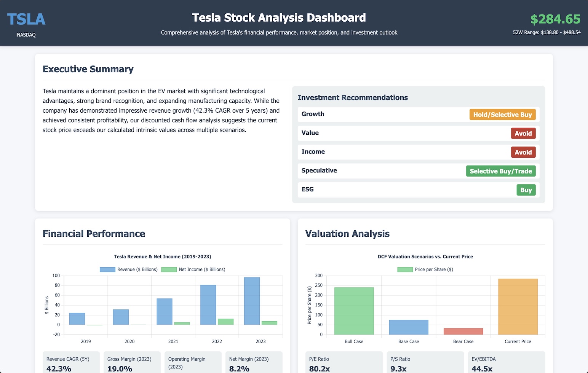Click the green Price per Share legend swatch
This screenshot has width=588, height=373.
tap(405, 269)
